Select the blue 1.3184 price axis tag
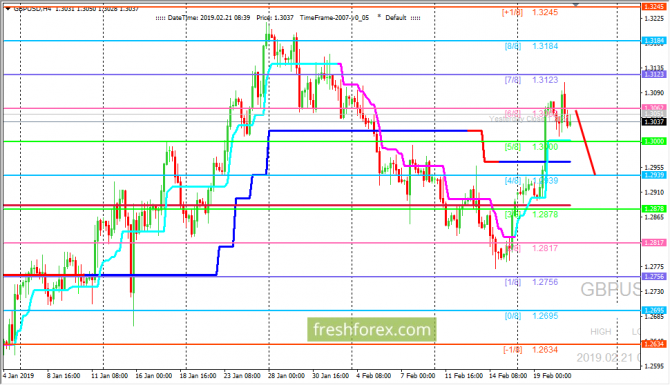 click(654, 41)
